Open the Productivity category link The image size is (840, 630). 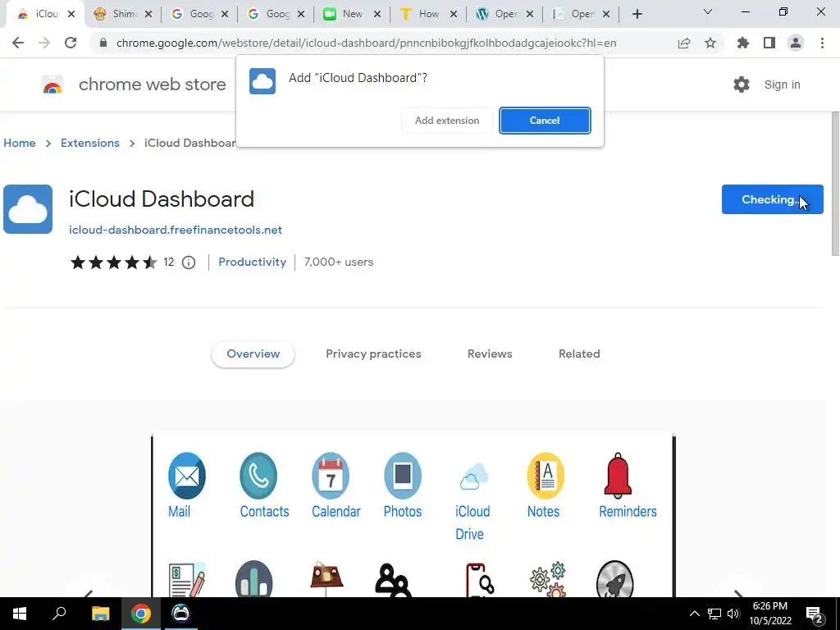(253, 262)
